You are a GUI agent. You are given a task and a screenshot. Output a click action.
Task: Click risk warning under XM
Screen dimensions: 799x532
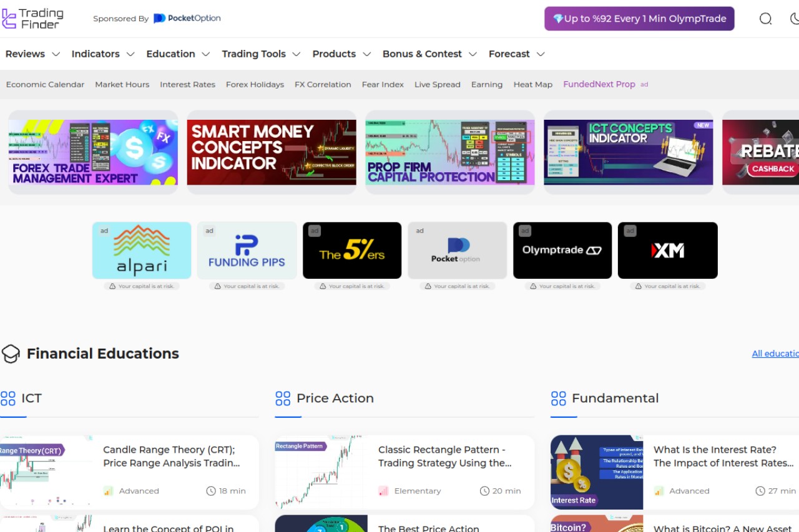point(668,286)
